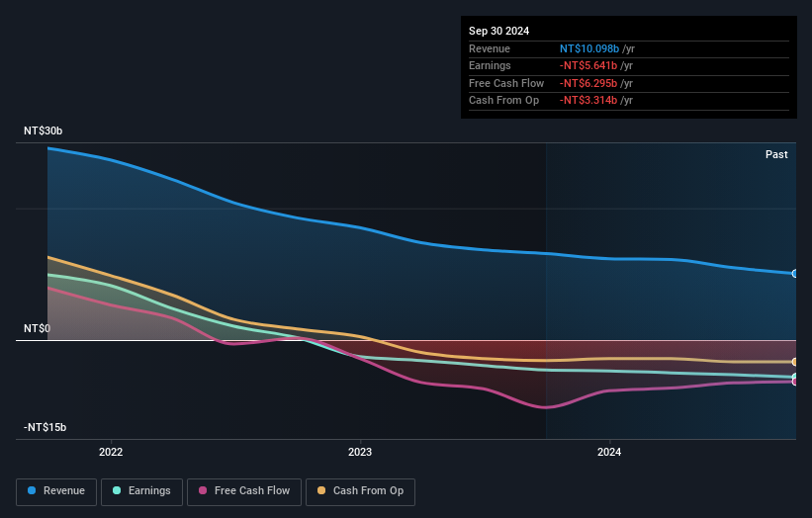Click the Cash From Op label in tooltip

(503, 101)
